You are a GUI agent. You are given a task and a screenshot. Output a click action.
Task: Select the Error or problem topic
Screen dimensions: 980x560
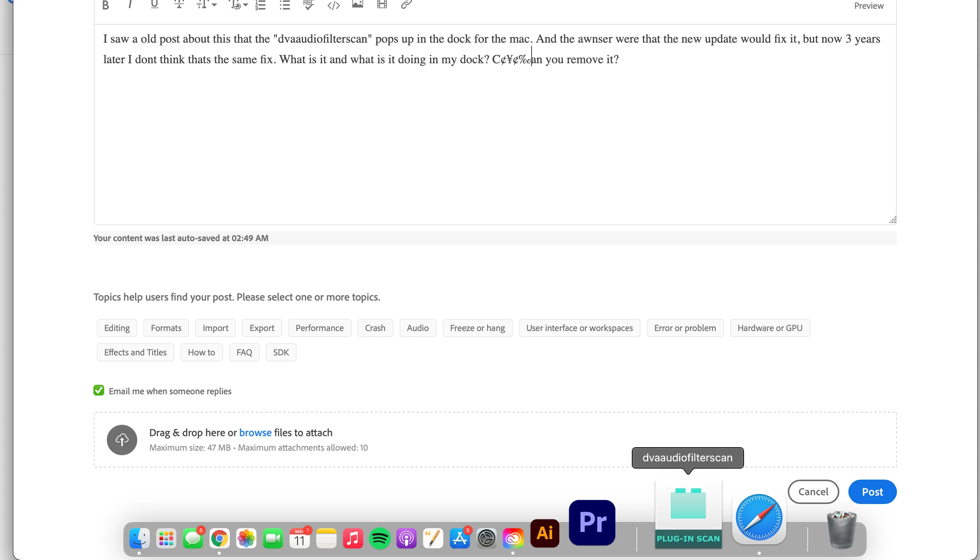point(685,328)
